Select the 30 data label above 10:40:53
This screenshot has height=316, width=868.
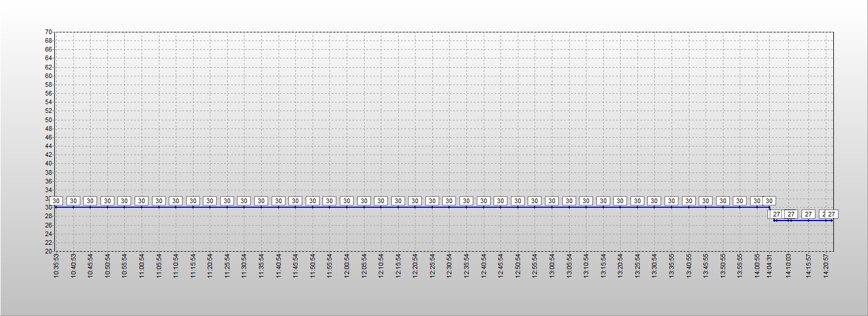tap(73, 201)
